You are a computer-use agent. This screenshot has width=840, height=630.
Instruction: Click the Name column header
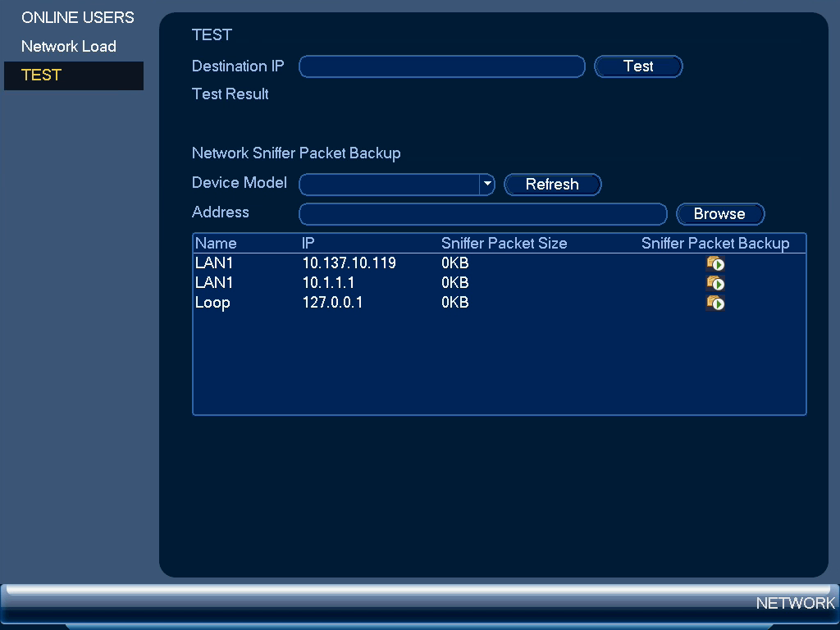[216, 243]
